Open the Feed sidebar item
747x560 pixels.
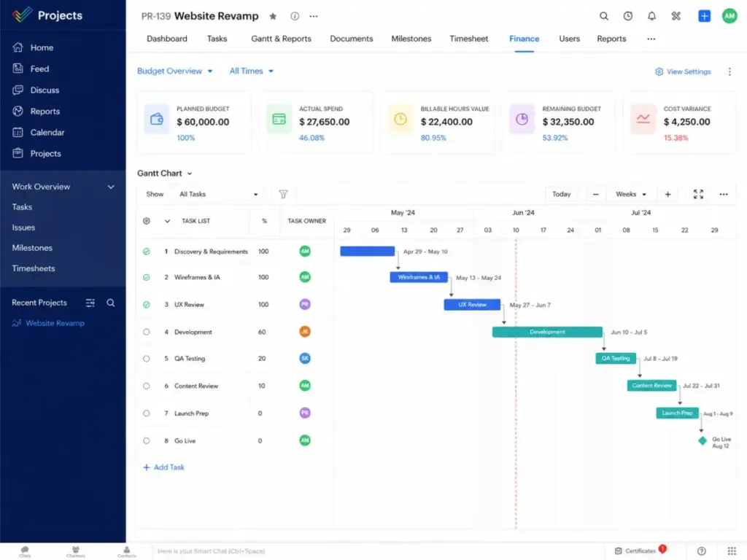31,69
